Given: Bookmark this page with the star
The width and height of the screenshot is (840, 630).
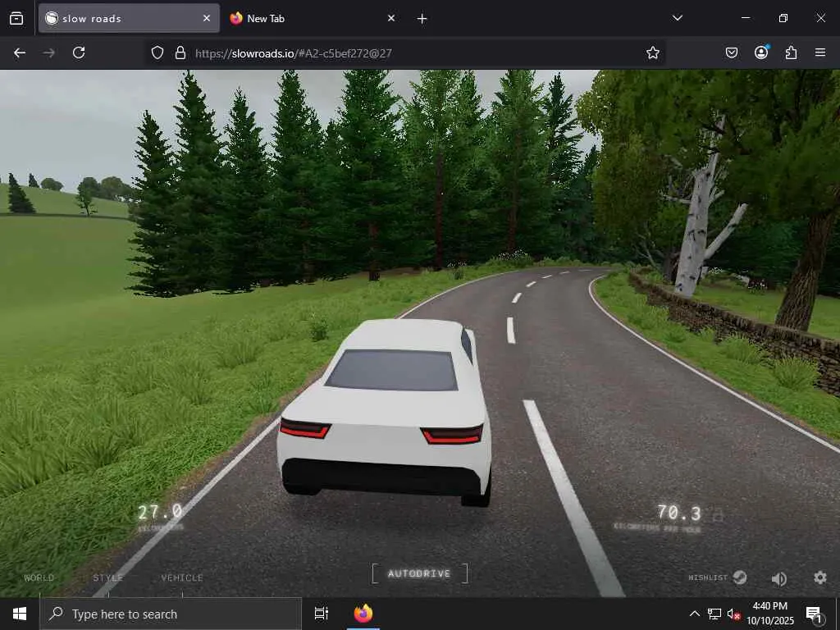Looking at the screenshot, I should 652,52.
